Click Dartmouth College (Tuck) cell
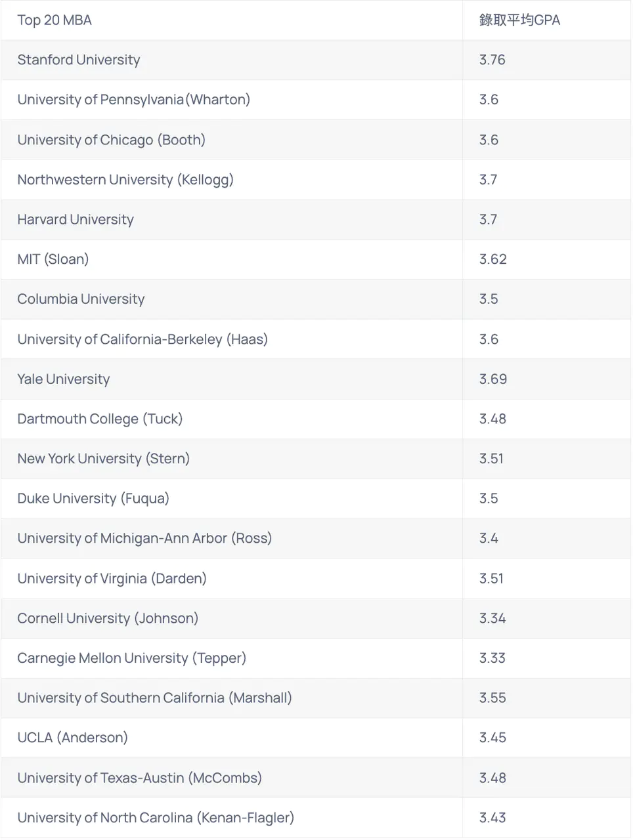 pyautogui.click(x=100, y=419)
